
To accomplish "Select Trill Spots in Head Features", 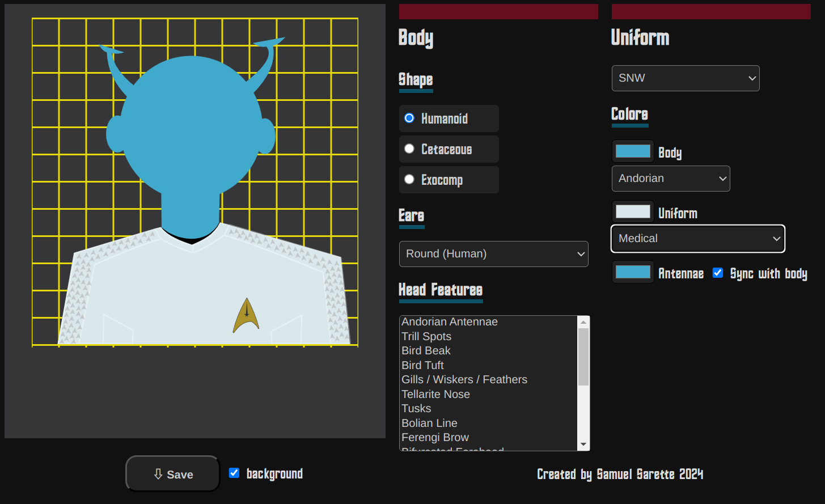I will coord(488,336).
